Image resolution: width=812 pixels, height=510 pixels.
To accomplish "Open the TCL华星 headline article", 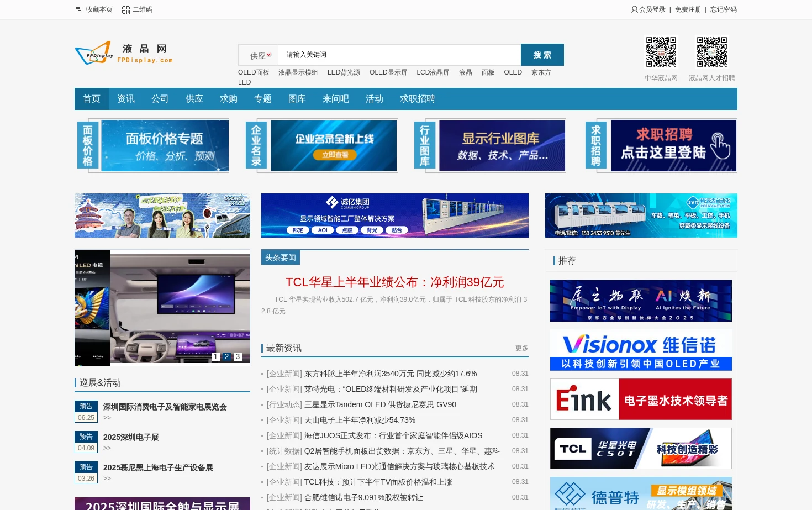I will click(395, 282).
